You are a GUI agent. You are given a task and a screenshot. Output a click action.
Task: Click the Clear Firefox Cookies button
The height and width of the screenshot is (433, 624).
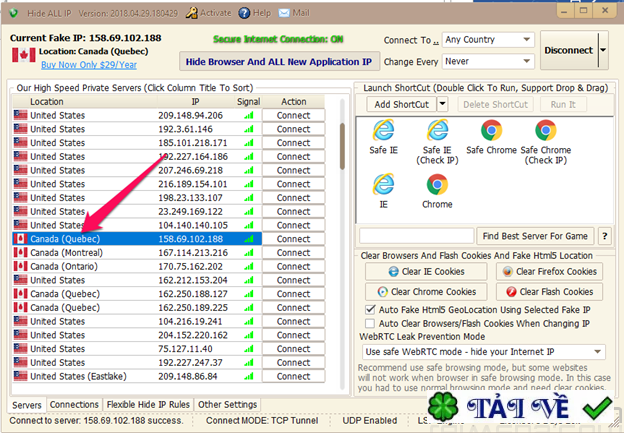(549, 271)
